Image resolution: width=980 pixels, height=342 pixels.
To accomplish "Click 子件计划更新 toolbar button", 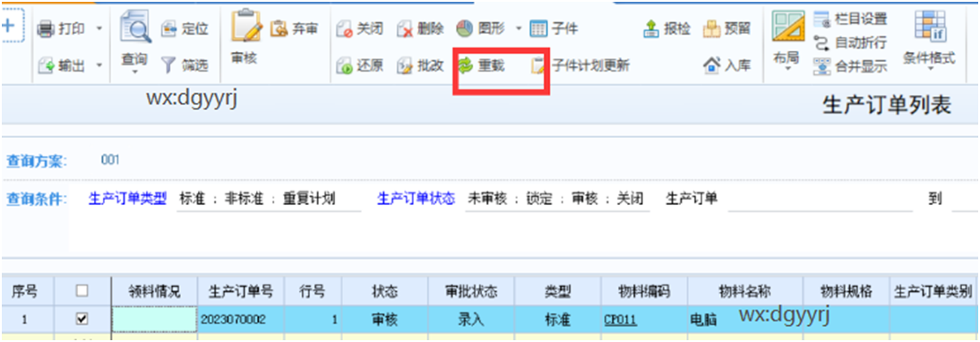I will 580,64.
